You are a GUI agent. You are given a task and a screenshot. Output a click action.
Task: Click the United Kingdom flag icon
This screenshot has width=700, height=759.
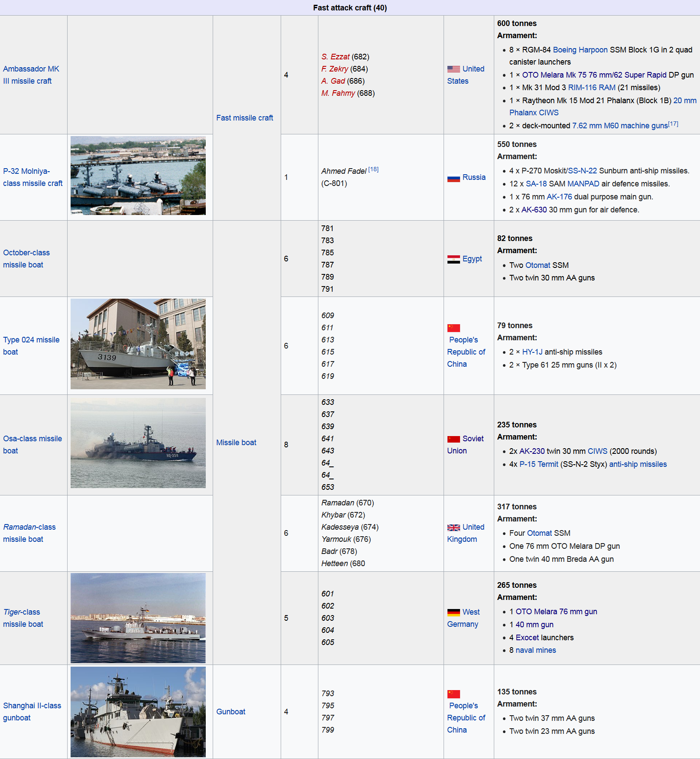pos(454,528)
